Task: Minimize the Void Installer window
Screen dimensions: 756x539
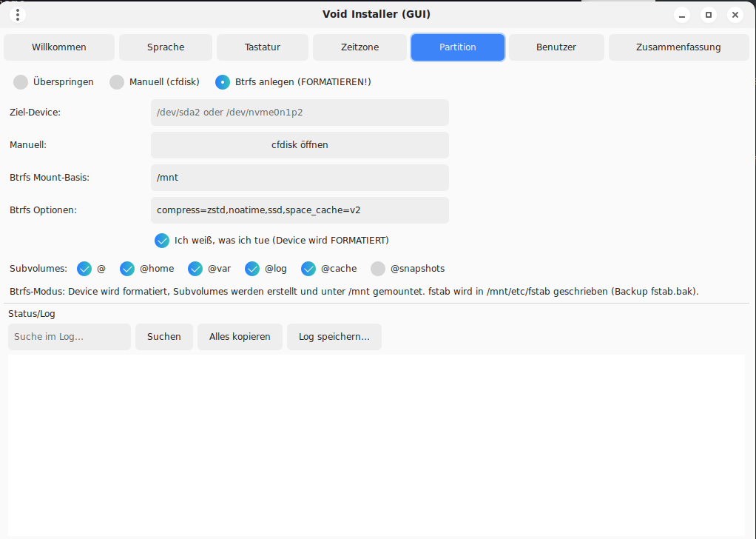Action: [x=681, y=15]
